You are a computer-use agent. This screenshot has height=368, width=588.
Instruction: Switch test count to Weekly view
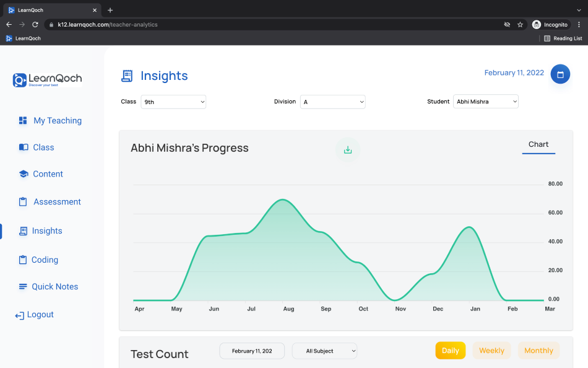[491, 351]
